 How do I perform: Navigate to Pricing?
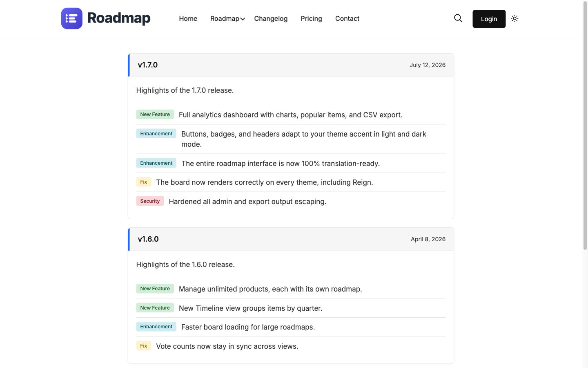coord(311,18)
